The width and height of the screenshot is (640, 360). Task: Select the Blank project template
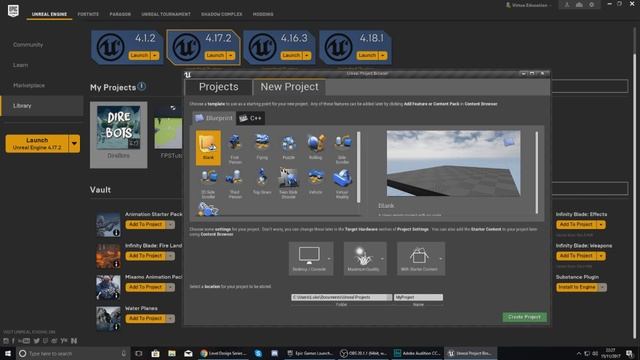208,148
